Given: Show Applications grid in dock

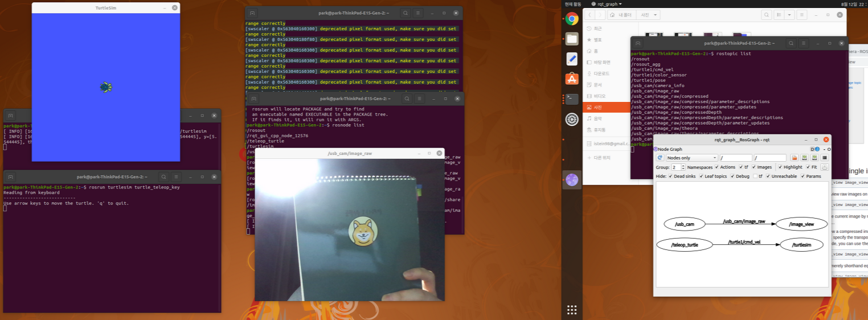Looking at the screenshot, I should (x=572, y=310).
